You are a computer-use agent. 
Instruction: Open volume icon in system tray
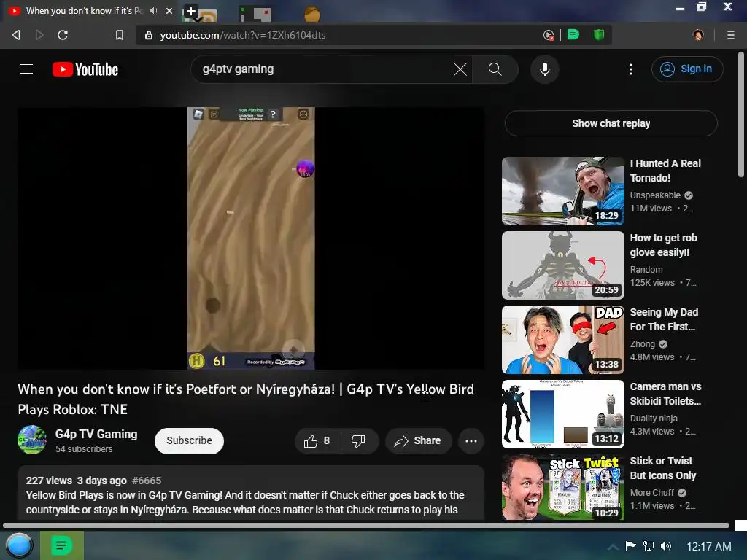pyautogui.click(x=666, y=546)
